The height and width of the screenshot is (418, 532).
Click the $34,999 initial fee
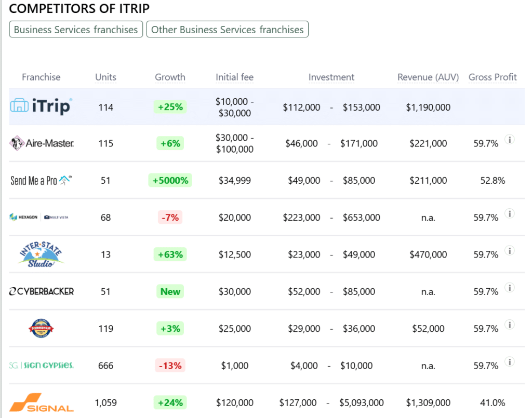pyautogui.click(x=234, y=180)
